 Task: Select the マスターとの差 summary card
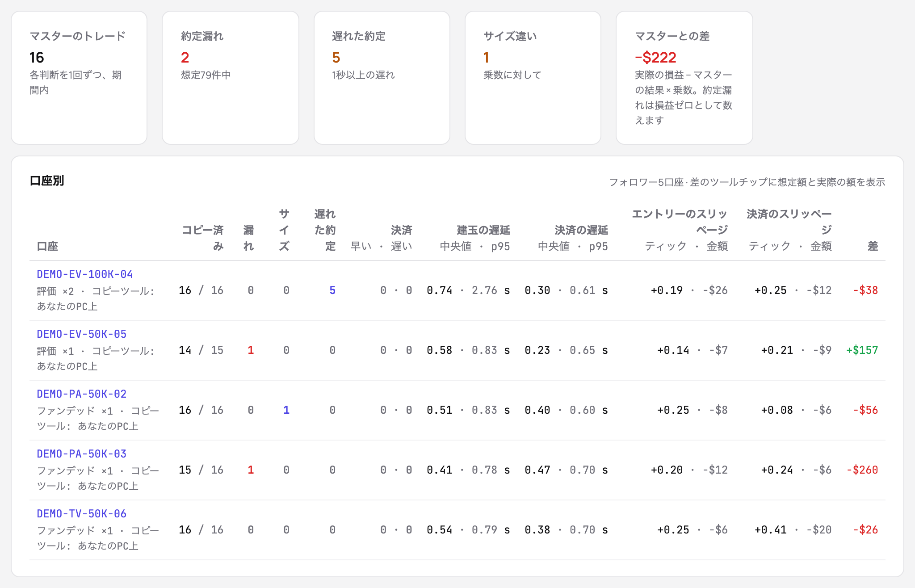684,78
